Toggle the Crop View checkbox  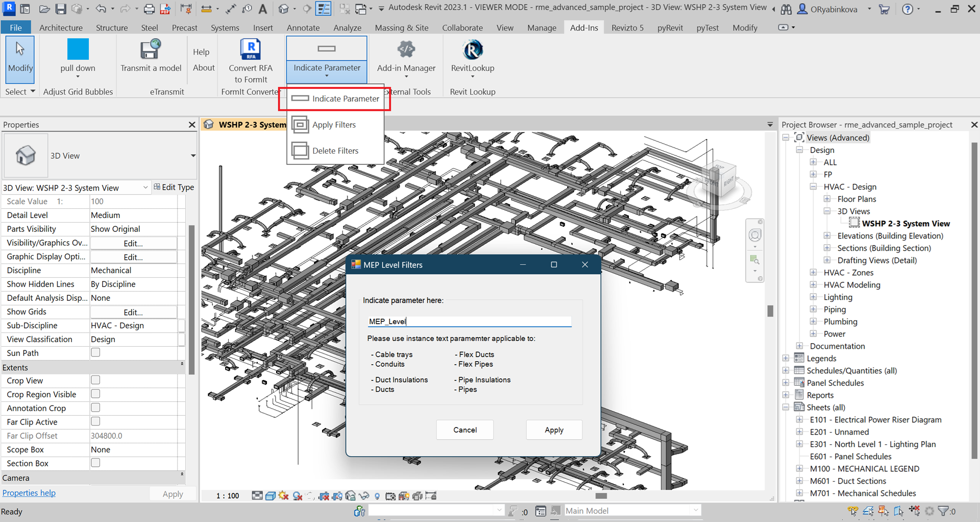pyautogui.click(x=95, y=380)
